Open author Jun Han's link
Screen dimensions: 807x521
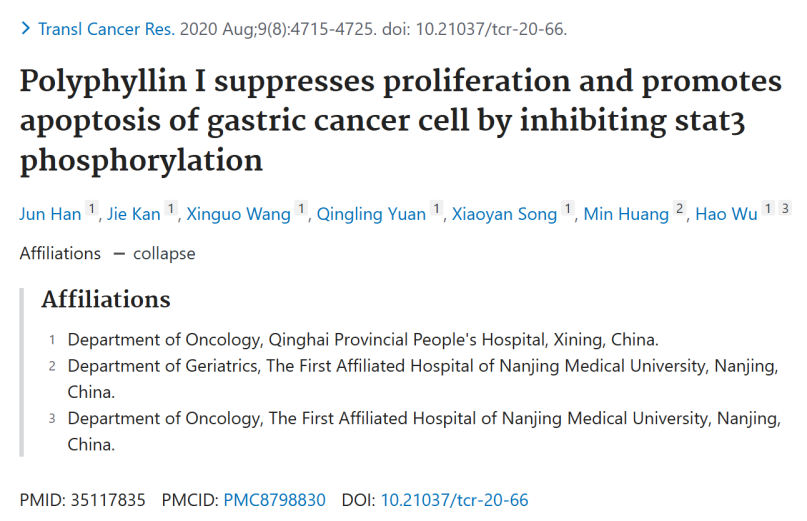pos(50,214)
